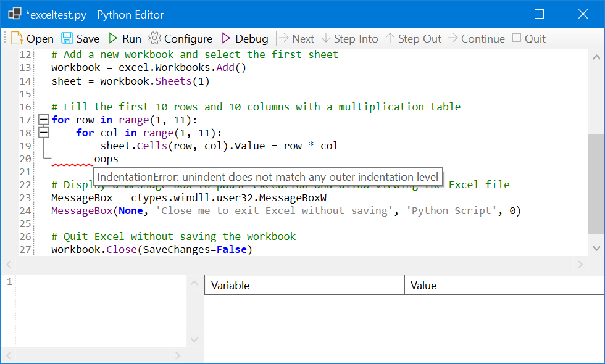Screen dimensions: 605x364
Task: Click the toolbar drag grip handle
Action: pos(5,38)
